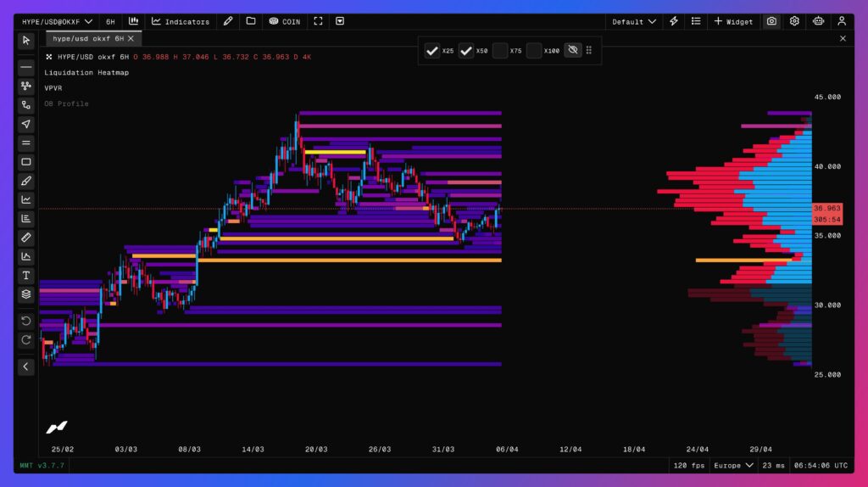868x487 pixels.
Task: Select the cursor pointer tool
Action: click(26, 40)
